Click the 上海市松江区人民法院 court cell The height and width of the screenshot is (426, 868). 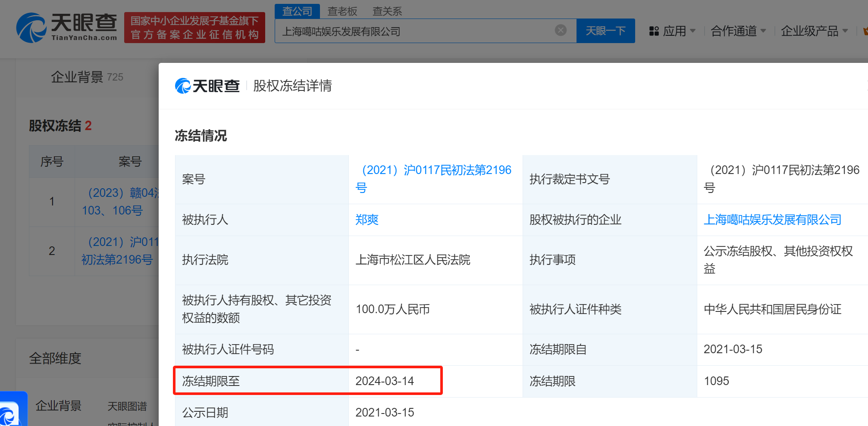coord(436,260)
